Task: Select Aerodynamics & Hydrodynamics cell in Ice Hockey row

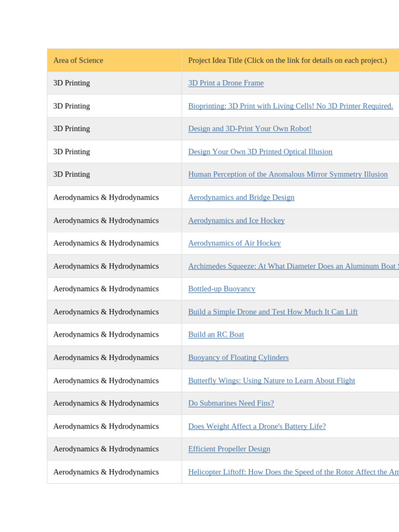Action: (114, 220)
